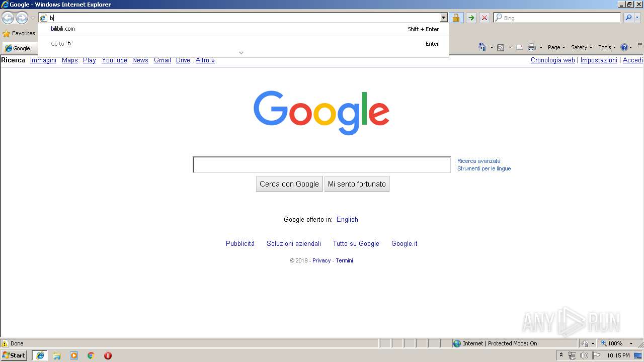Open the Favorites star button
644x362 pixels.
19,33
